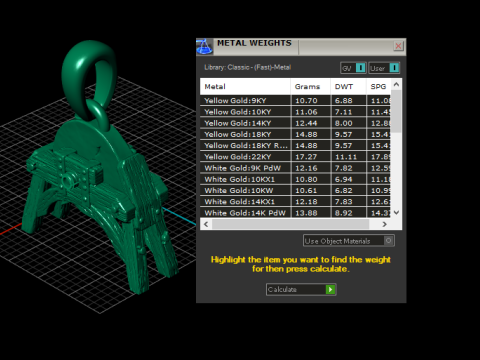Click the Calculate button
The image size is (480, 360).
[x=301, y=289]
